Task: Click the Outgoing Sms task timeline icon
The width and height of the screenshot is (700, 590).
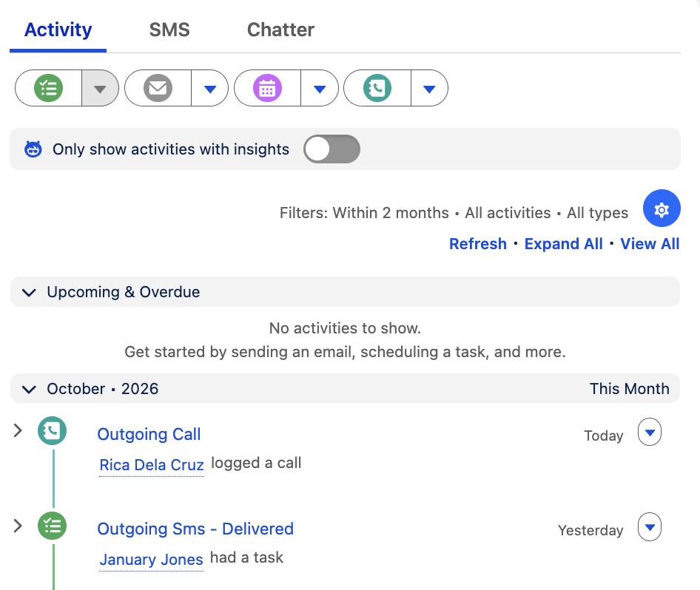Action: [x=53, y=526]
